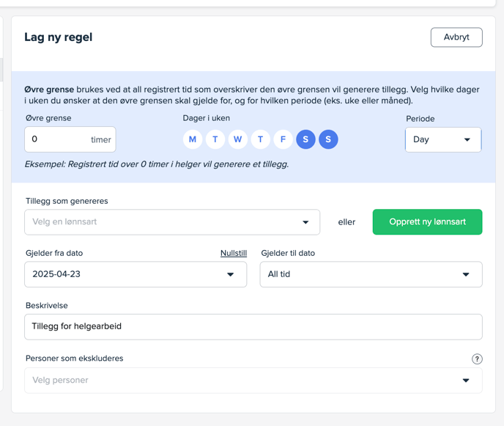This screenshot has height=426, width=504.
Task: Click the 'Velg personer' placeholder text
Action: [61, 381]
